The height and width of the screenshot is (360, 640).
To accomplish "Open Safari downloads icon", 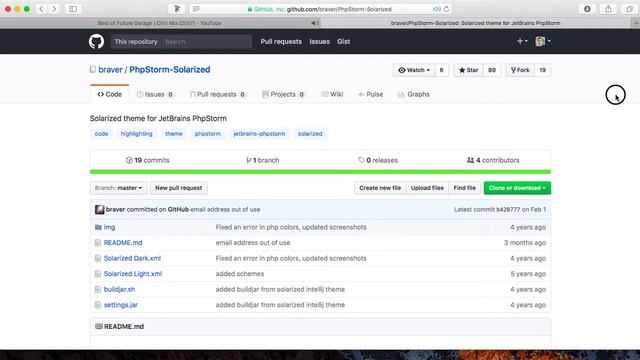I will click(587, 9).
